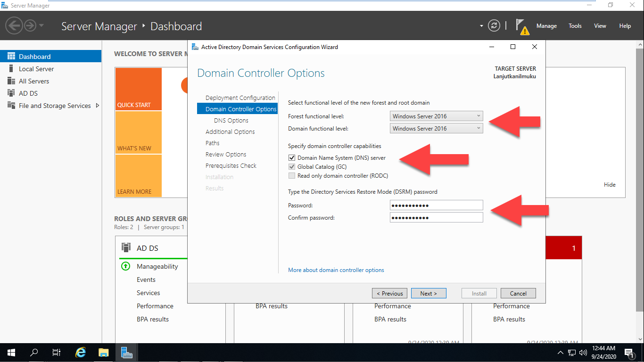Click the Server Manager taskbar icon
This screenshot has height=362, width=644.
126,352
